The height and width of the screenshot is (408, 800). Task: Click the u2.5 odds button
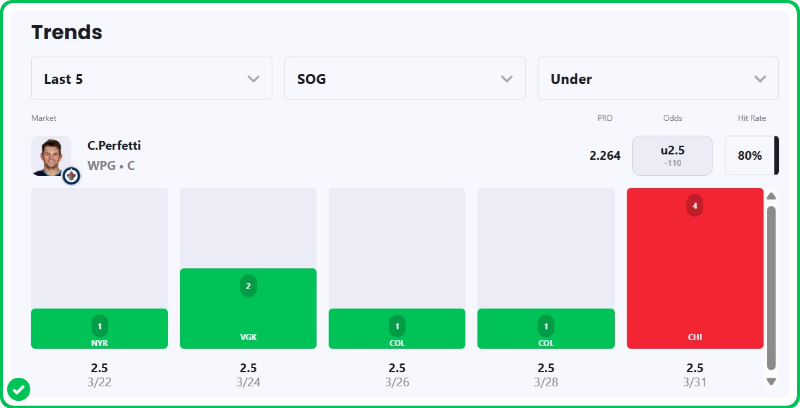[672, 155]
